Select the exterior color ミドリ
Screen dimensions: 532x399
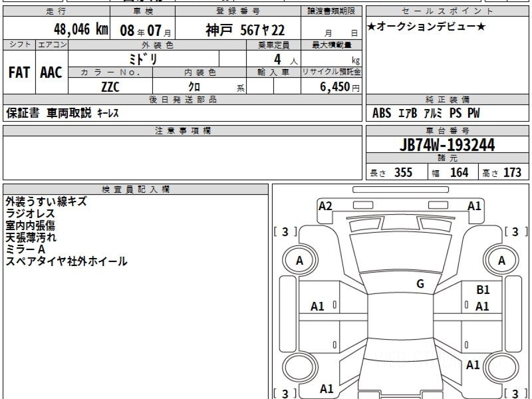[144, 59]
